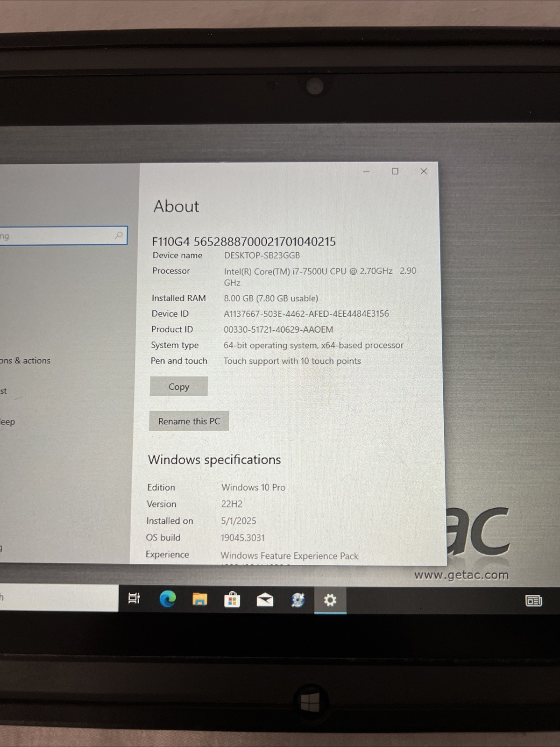
Task: Open the news panel icon in taskbar
Action: (533, 601)
